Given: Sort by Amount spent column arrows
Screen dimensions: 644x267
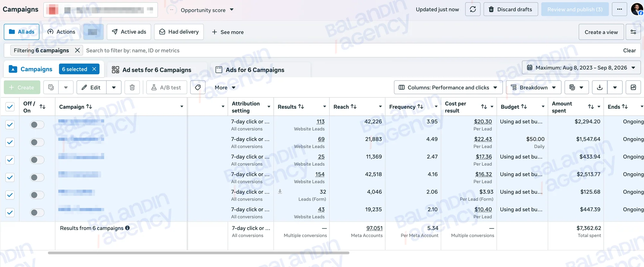Looking at the screenshot, I should (591, 107).
